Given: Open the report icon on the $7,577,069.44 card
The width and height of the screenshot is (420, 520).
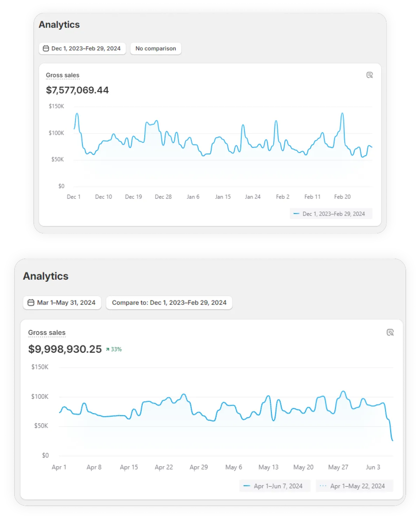Looking at the screenshot, I should pos(370,75).
